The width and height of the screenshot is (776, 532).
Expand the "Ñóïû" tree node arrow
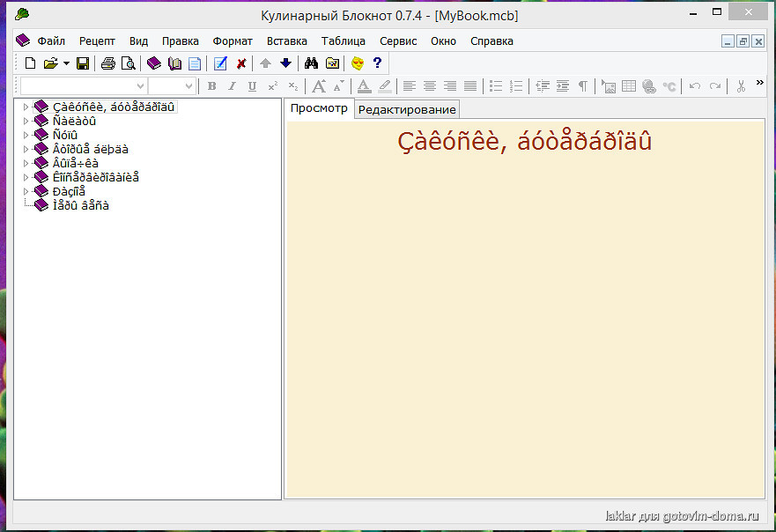pos(26,135)
